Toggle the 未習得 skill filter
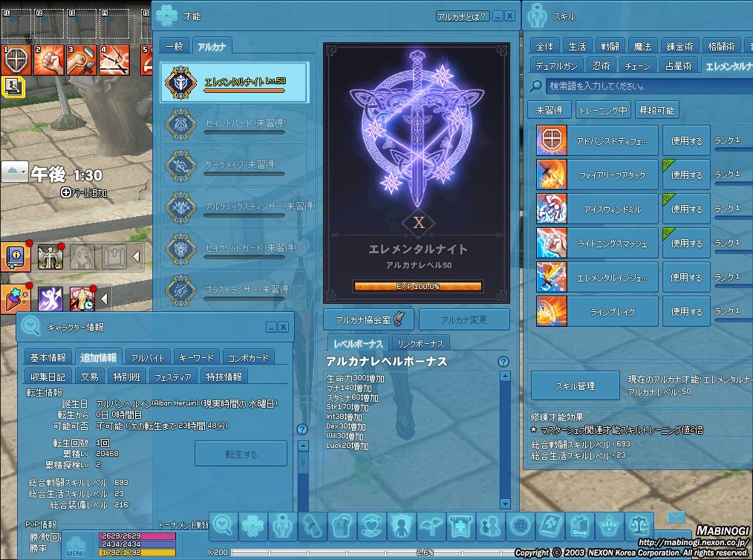Viewport: 753px width, 560px height. tap(550, 109)
